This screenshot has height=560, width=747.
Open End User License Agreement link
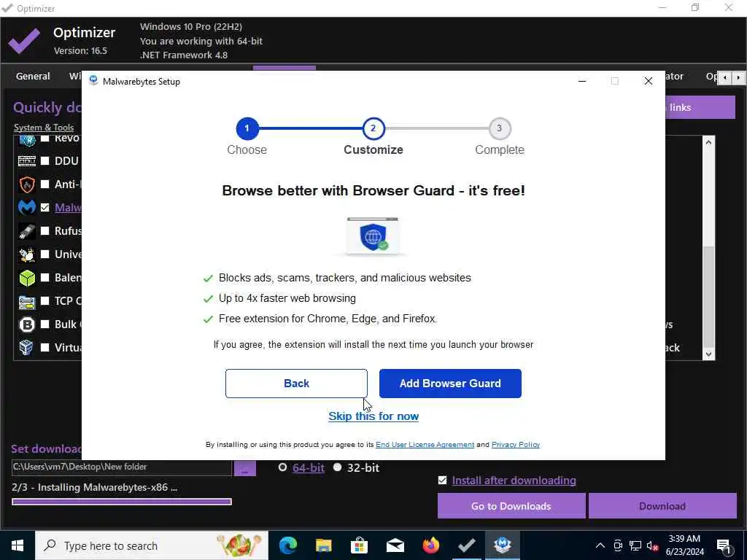point(425,444)
